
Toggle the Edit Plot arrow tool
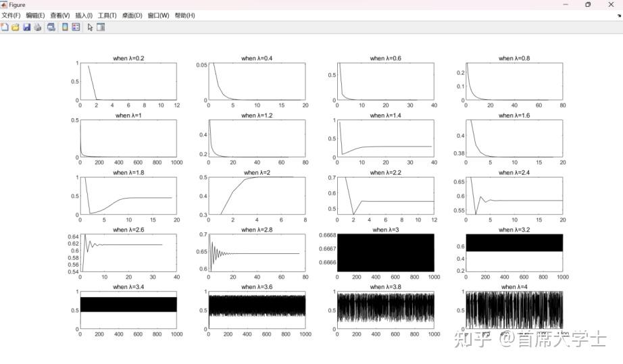coord(90,27)
